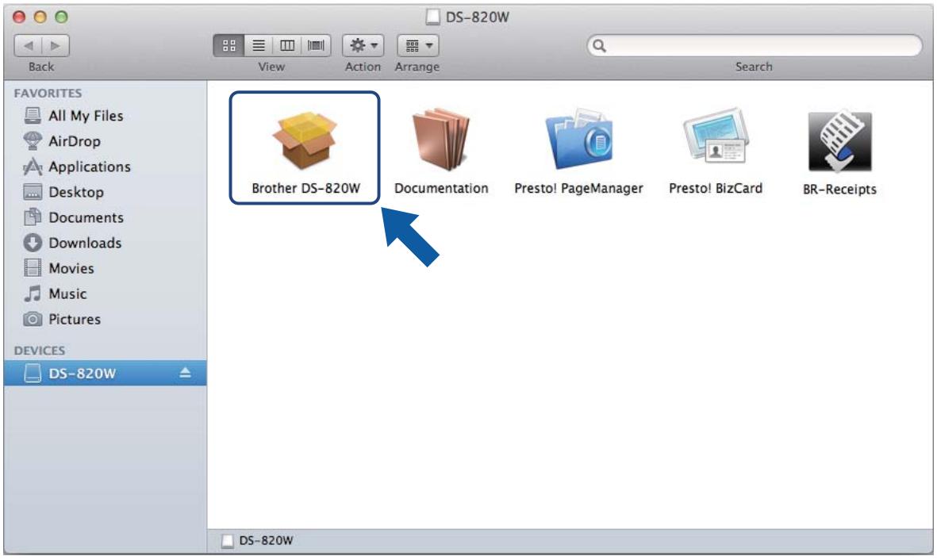The height and width of the screenshot is (560, 937).
Task: Switch to list view
Action: tap(258, 45)
